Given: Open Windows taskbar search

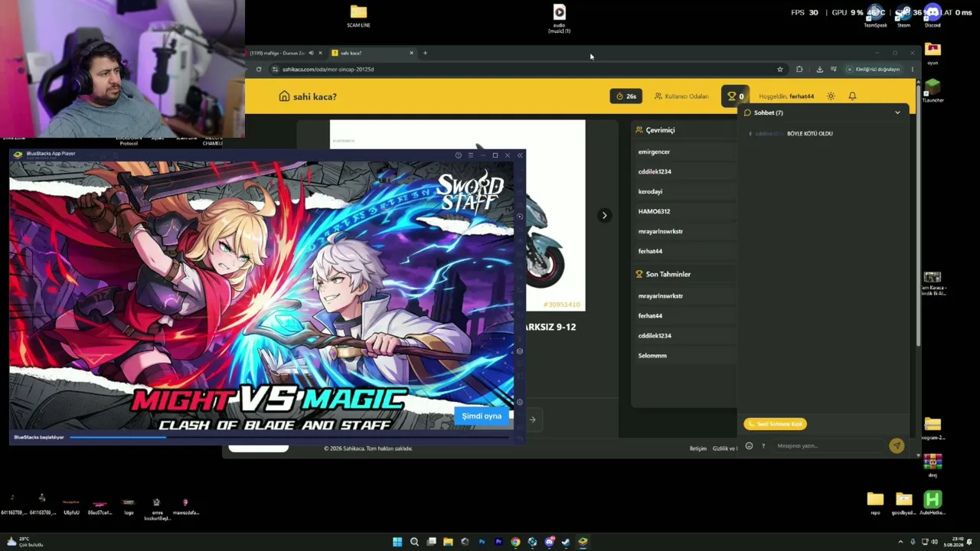Looking at the screenshot, I should tap(414, 542).
